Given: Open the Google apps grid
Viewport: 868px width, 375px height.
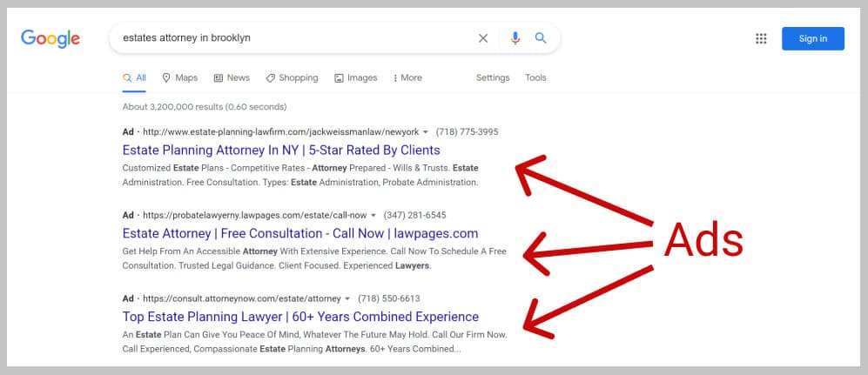Looking at the screenshot, I should (x=761, y=38).
